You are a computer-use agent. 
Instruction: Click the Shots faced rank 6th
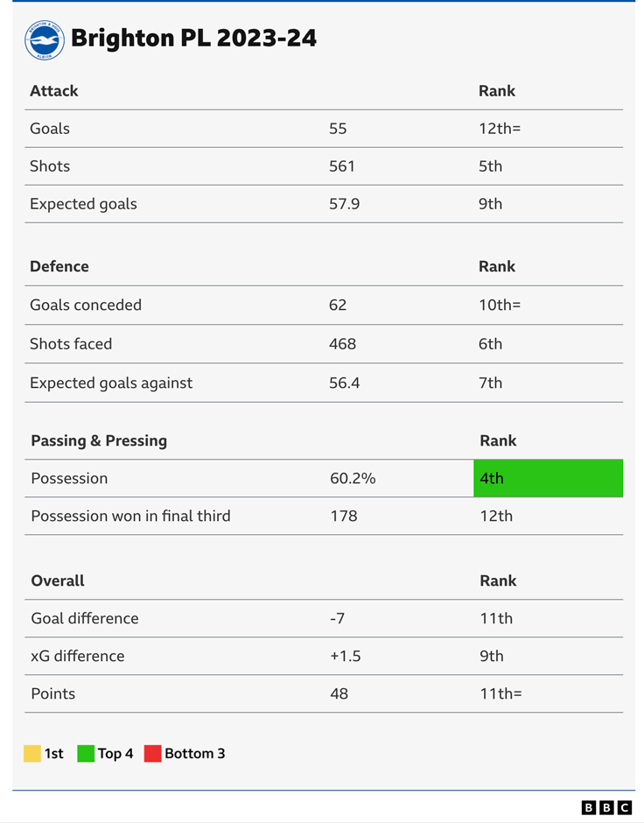490,344
